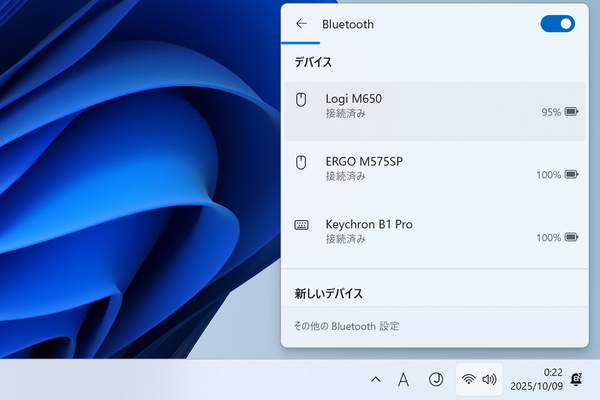
Task: Click the Bluetooth panel title text
Action: [348, 24]
